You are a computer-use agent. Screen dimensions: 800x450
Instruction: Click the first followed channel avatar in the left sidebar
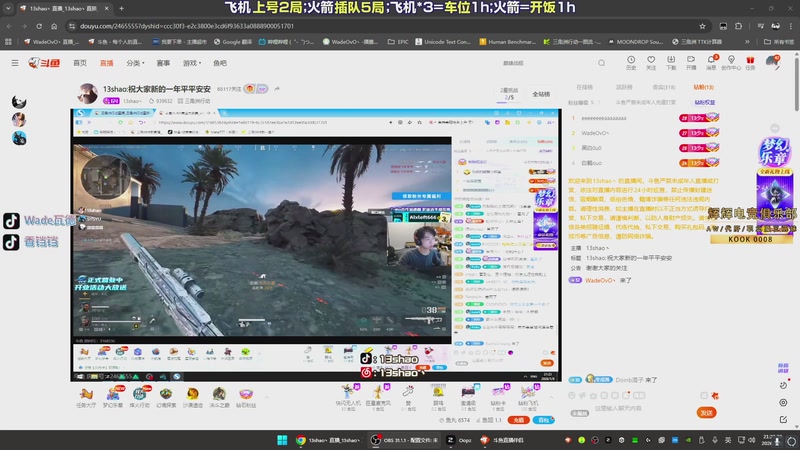[x=19, y=102]
